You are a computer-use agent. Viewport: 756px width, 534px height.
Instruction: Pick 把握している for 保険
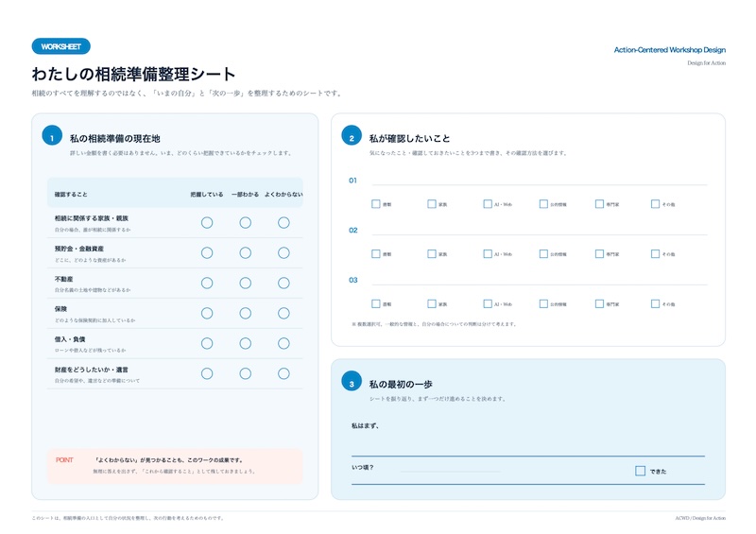click(x=207, y=313)
